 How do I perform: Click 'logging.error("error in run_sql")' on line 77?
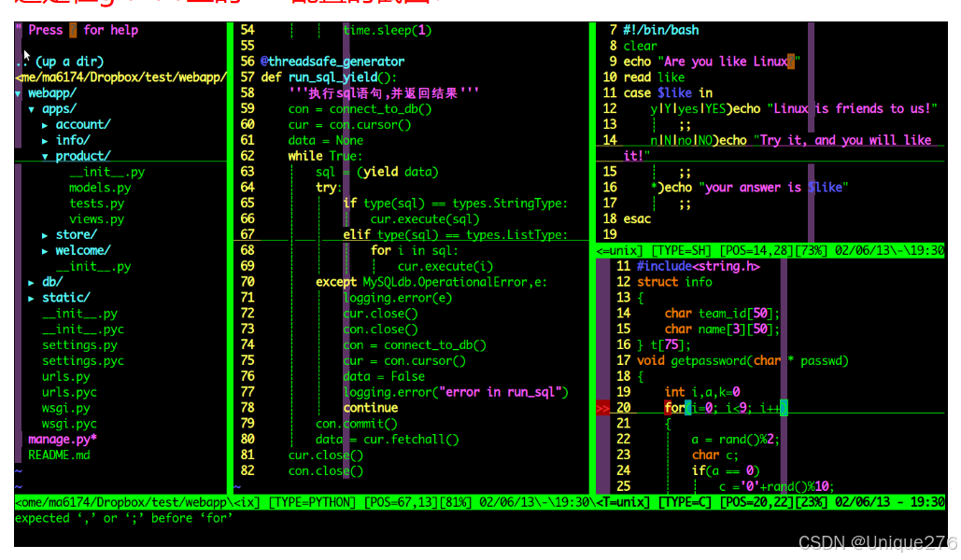[x=456, y=393]
